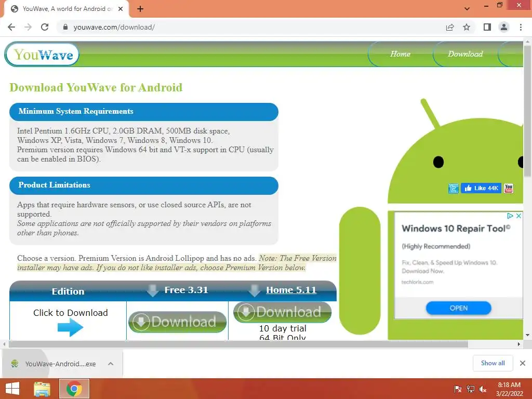Share this page via share icon

(450, 27)
